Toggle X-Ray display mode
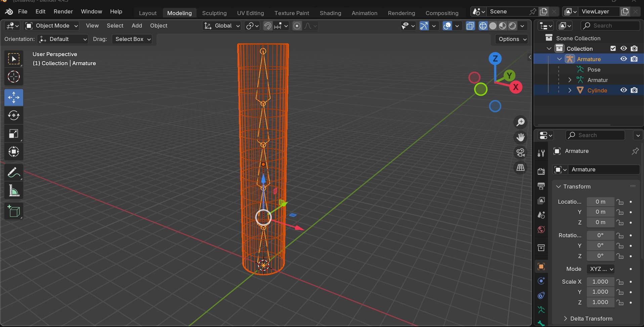This screenshot has height=327, width=644. [x=470, y=26]
